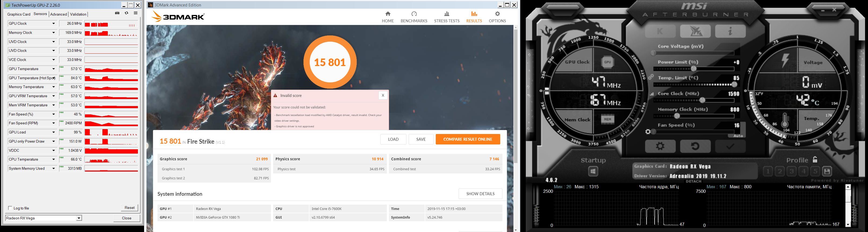The height and width of the screenshot is (232, 868).
Task: Click the save profile floppy icon in Afterburner
Action: coord(827,171)
